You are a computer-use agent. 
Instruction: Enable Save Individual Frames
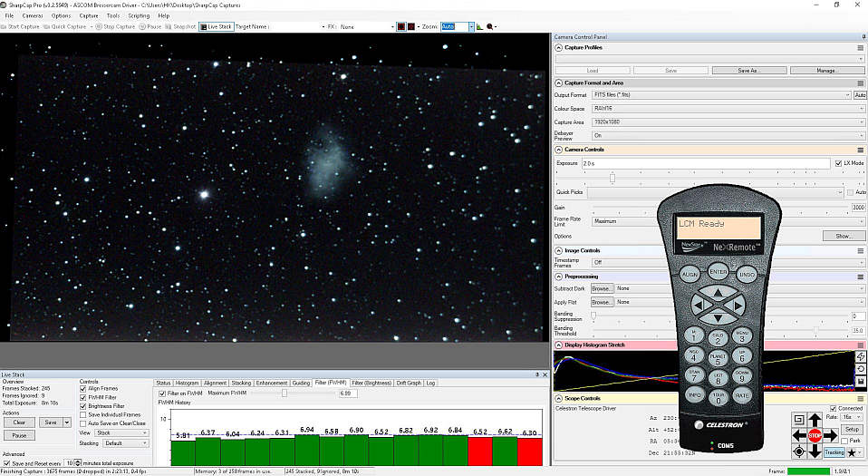click(x=83, y=414)
